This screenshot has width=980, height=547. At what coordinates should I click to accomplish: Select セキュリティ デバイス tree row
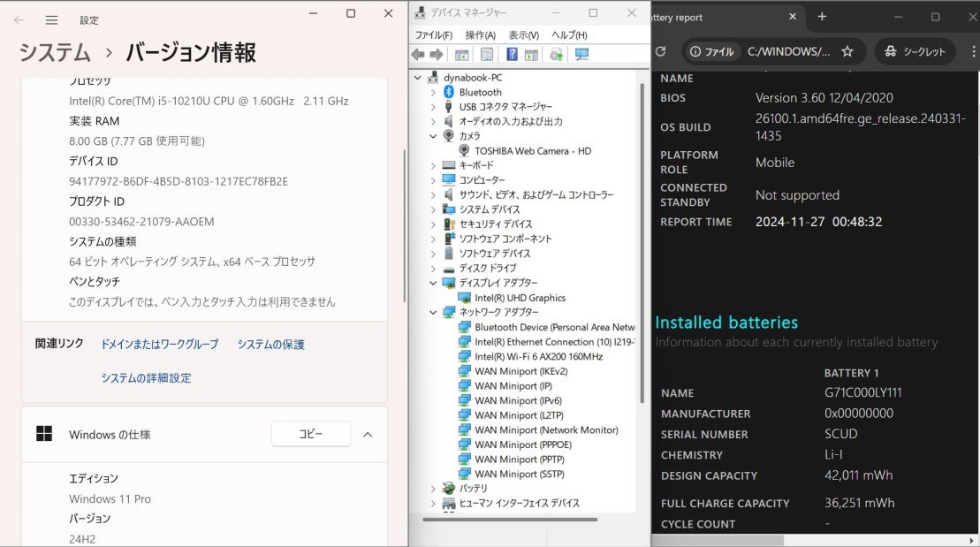(496, 224)
